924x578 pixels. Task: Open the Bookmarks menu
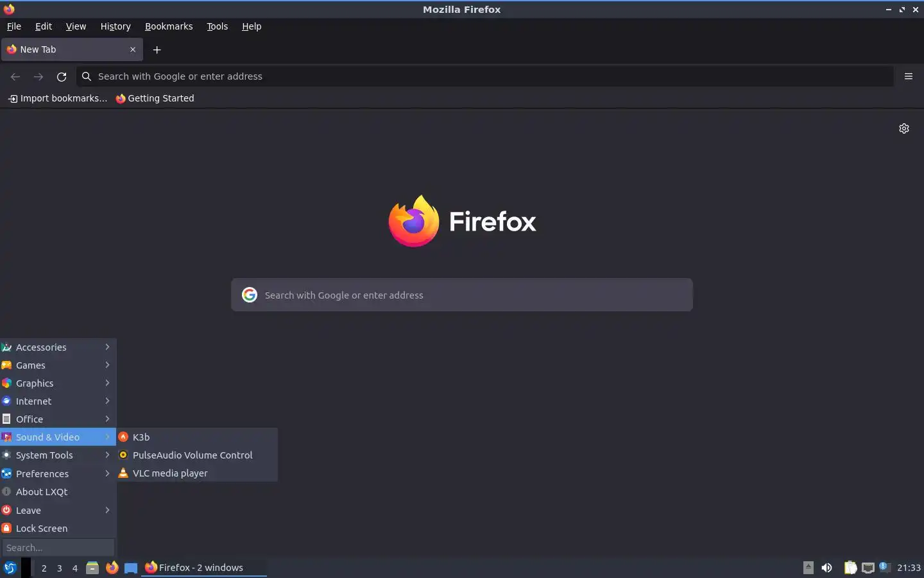pos(169,26)
